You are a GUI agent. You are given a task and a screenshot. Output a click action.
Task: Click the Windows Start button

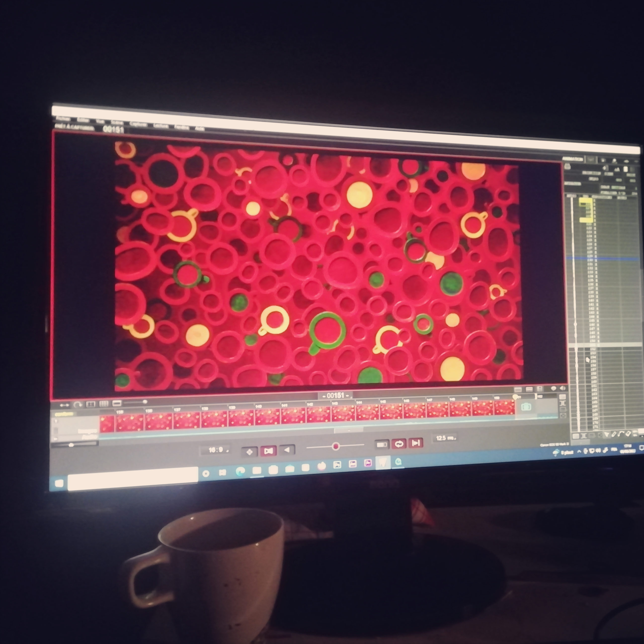point(59,483)
